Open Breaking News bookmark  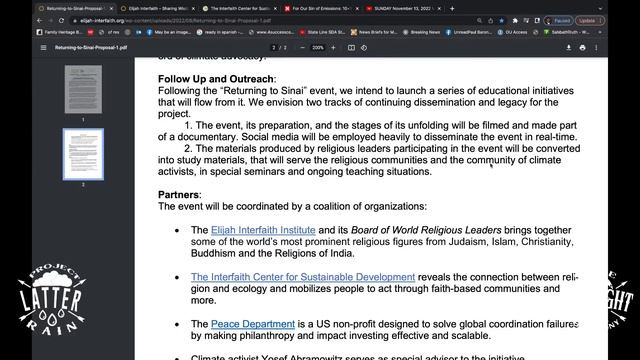pos(422,32)
